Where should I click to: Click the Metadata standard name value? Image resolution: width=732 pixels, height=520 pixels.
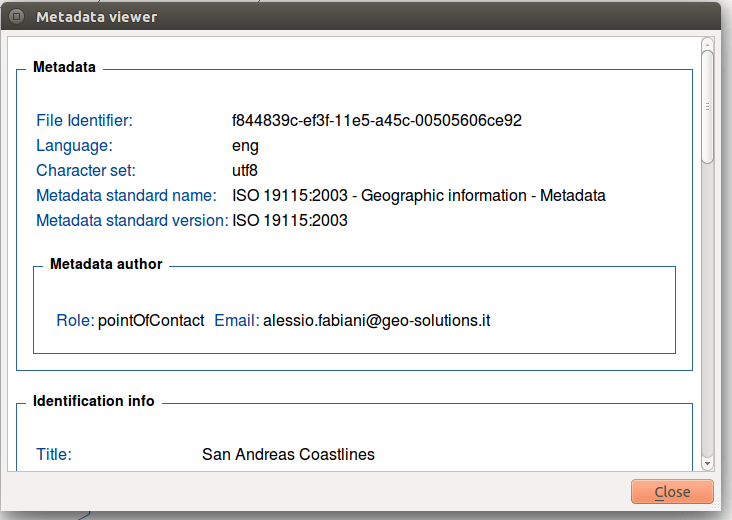(419, 196)
